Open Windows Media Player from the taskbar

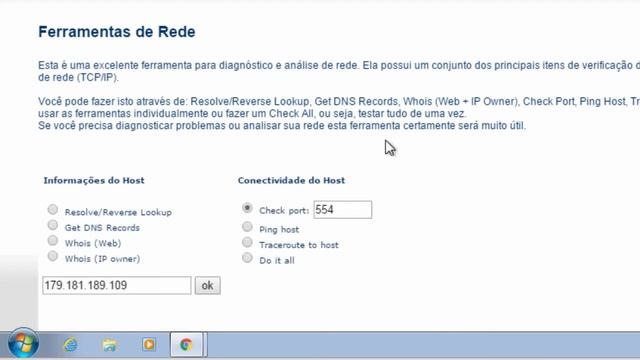point(149,345)
